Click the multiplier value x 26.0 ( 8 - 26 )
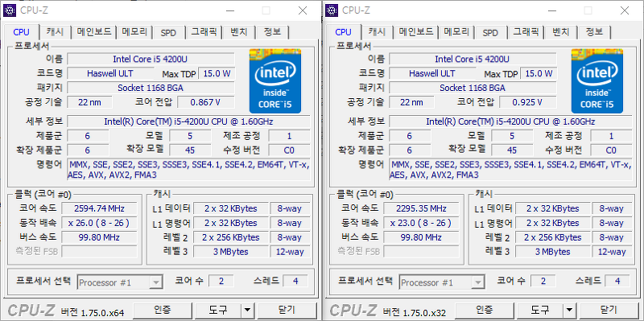644x321 pixels. 99,223
